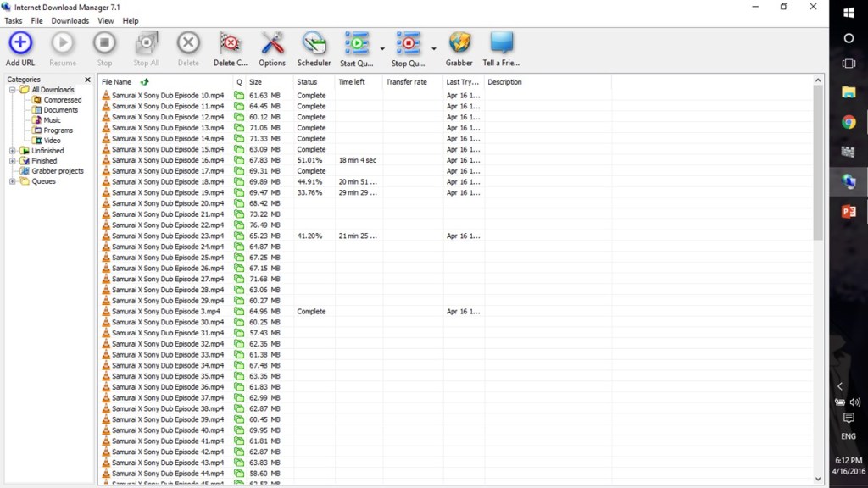Open the Options wrench icon

pyautogui.click(x=272, y=43)
